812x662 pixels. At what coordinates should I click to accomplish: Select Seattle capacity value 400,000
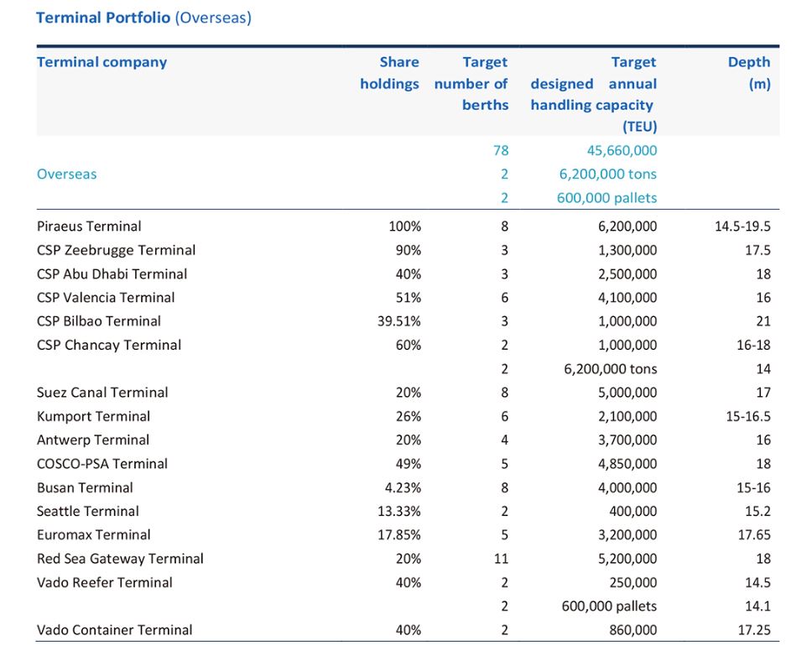pyautogui.click(x=633, y=511)
